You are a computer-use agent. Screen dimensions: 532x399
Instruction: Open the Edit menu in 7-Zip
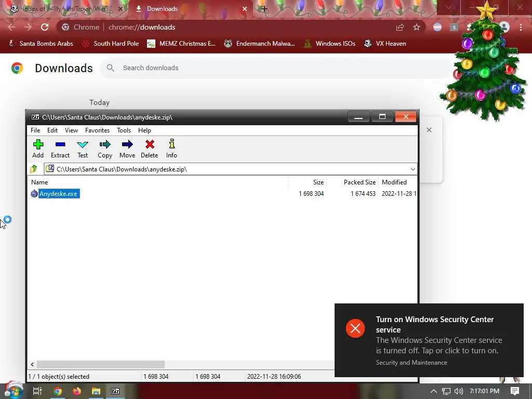click(52, 130)
